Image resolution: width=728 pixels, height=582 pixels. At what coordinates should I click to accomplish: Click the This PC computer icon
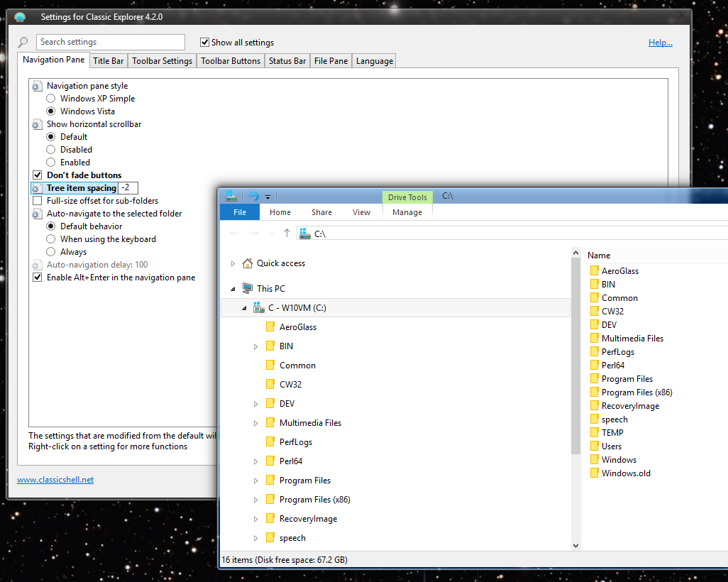point(248,288)
